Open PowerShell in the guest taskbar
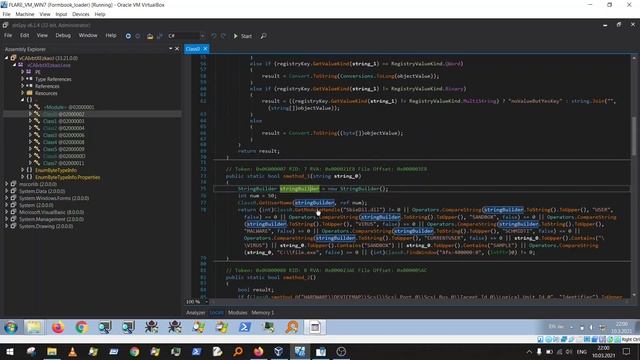The height and width of the screenshot is (360, 640). [x=245, y=327]
